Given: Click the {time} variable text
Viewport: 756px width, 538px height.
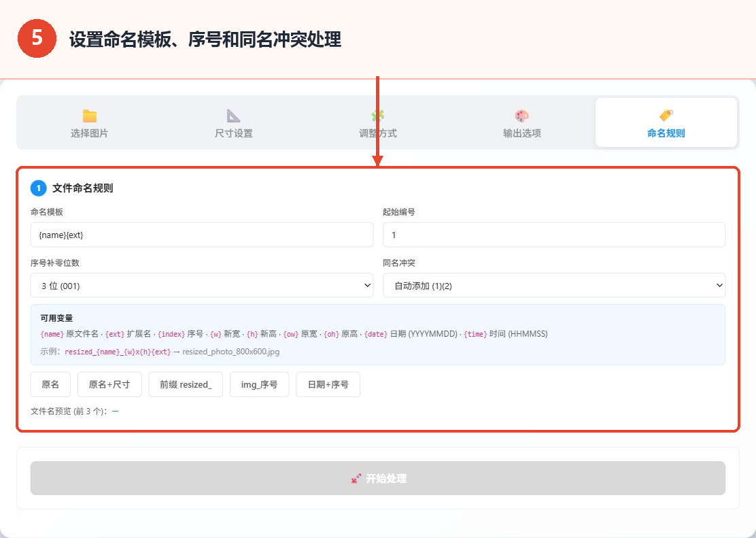Looking at the screenshot, I should [x=475, y=334].
